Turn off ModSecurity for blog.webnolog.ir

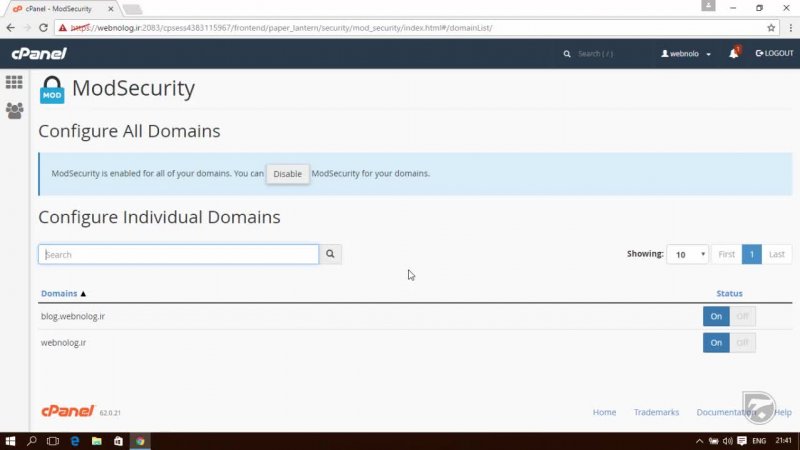point(742,316)
